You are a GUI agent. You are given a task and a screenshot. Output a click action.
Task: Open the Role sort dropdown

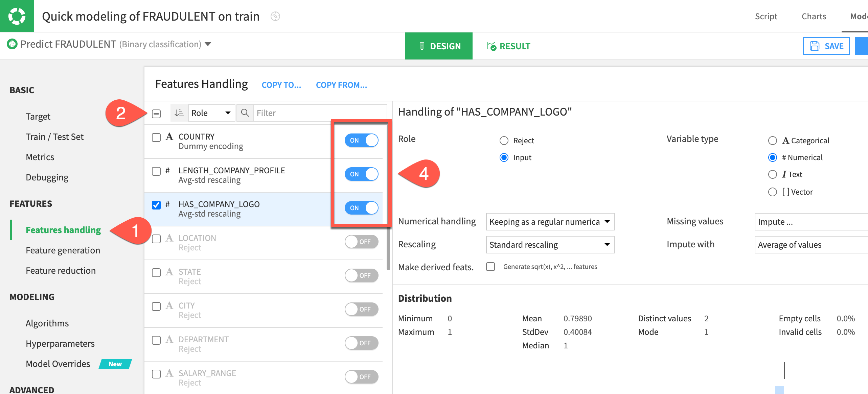(211, 113)
